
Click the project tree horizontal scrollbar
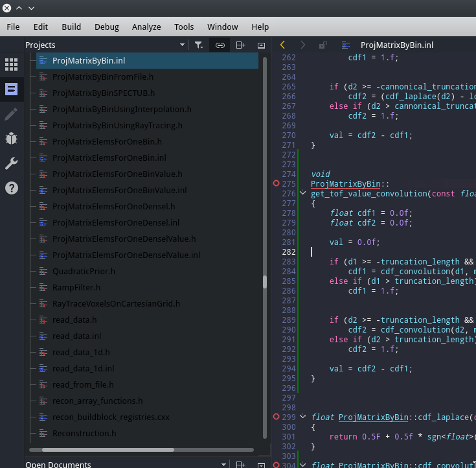(108, 450)
